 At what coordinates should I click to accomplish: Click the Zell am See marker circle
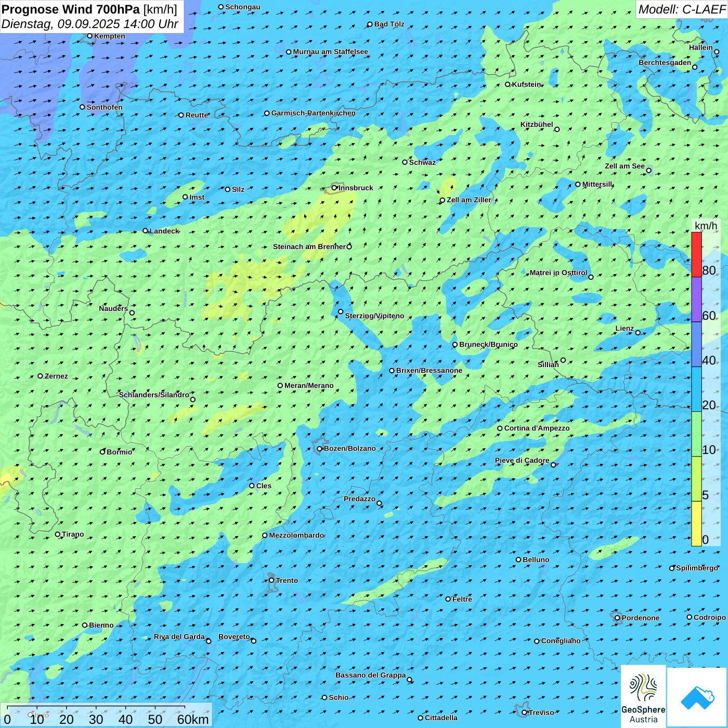pyautogui.click(x=649, y=171)
